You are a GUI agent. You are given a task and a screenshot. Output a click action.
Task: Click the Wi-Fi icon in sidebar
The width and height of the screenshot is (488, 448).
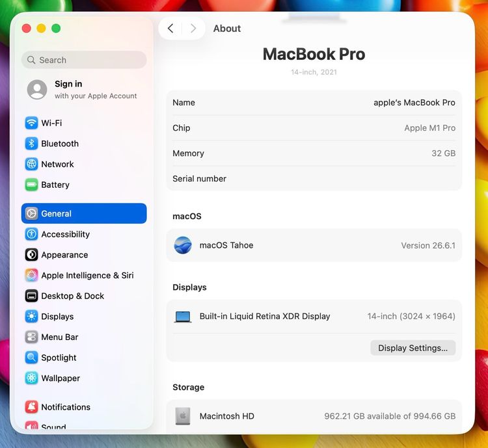(31, 123)
